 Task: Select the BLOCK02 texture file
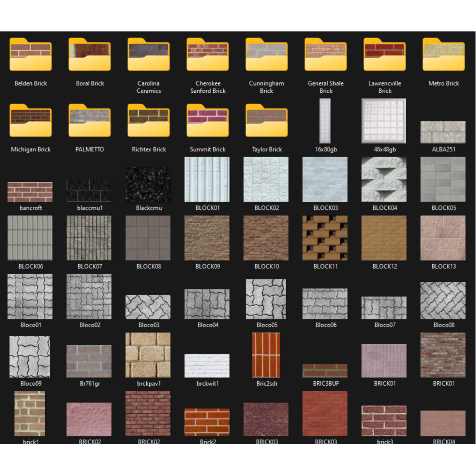(x=266, y=179)
